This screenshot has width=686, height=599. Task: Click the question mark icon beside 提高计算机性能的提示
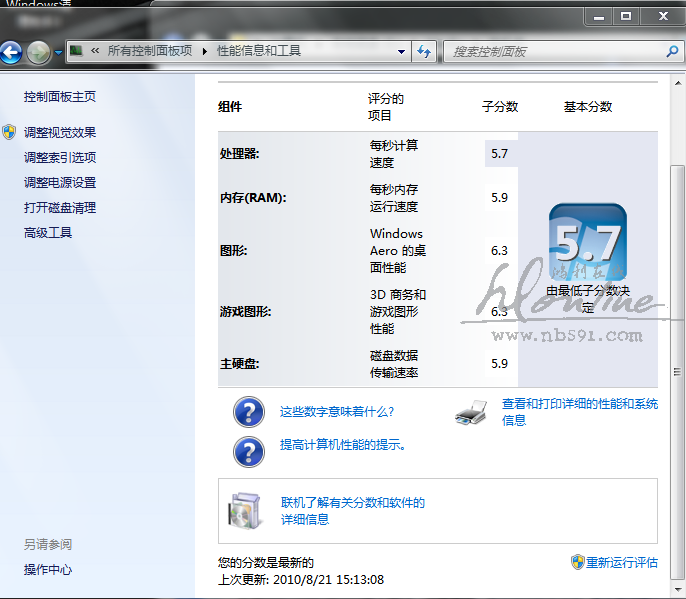pos(248,451)
